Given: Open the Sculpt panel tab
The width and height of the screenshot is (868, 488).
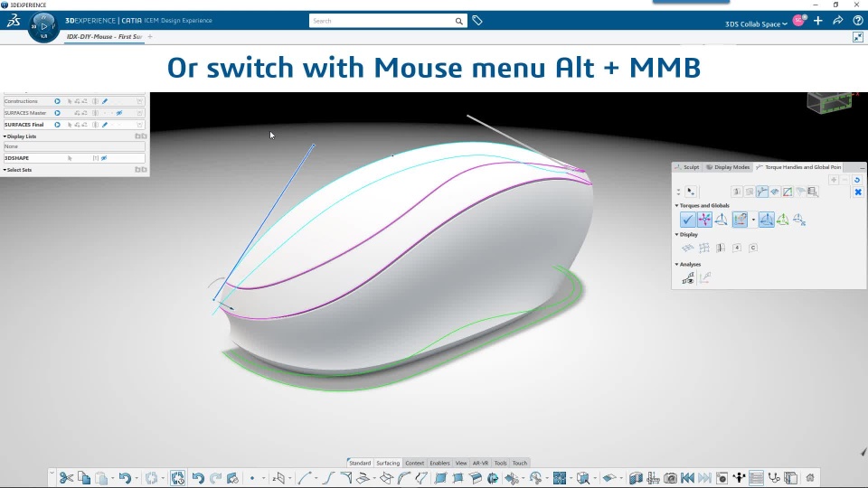Looking at the screenshot, I should [x=687, y=167].
